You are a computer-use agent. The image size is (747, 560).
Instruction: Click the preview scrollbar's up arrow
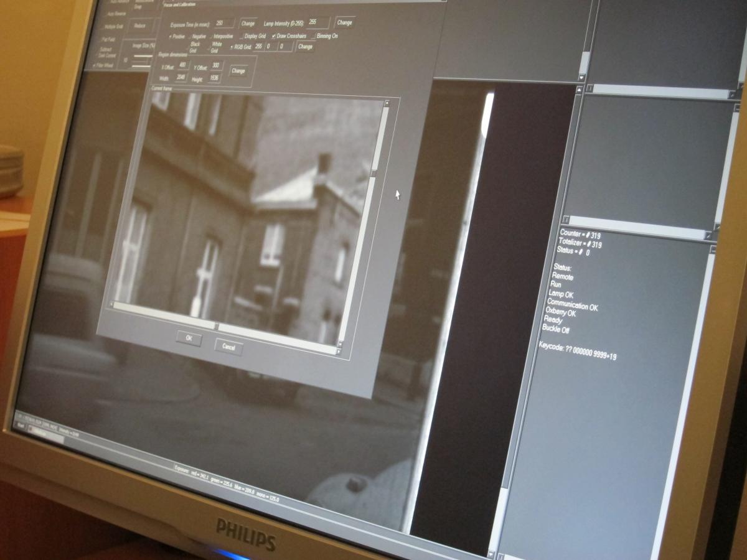point(387,103)
